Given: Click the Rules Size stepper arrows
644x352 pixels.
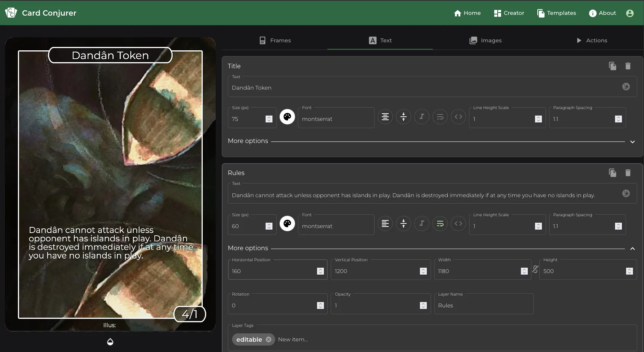Looking at the screenshot, I should click(x=269, y=226).
